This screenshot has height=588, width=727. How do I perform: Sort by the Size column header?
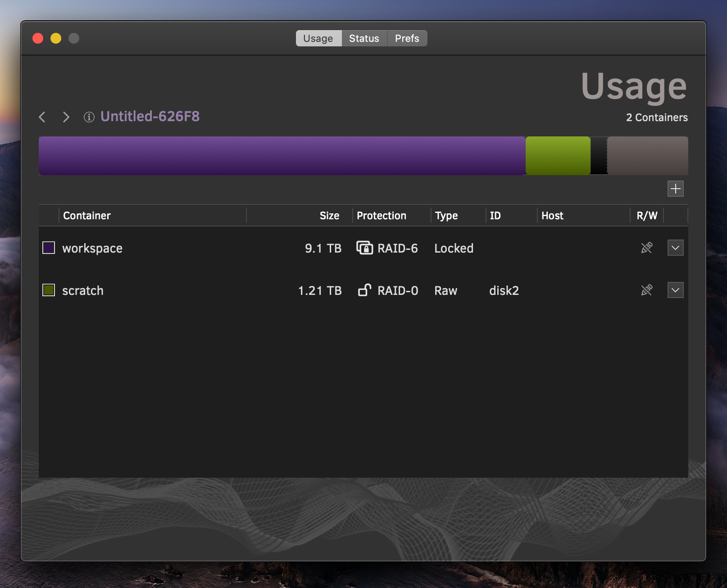click(x=329, y=216)
